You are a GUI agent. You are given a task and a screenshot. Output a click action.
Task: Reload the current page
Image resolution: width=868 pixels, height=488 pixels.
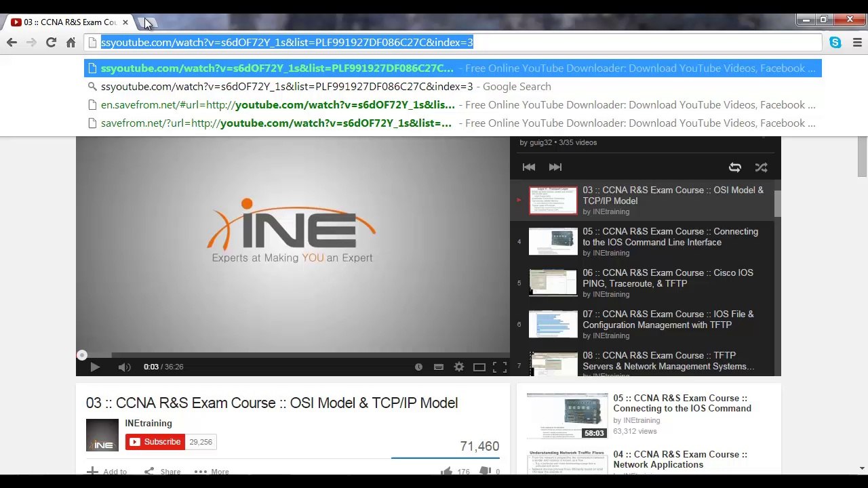tap(51, 43)
